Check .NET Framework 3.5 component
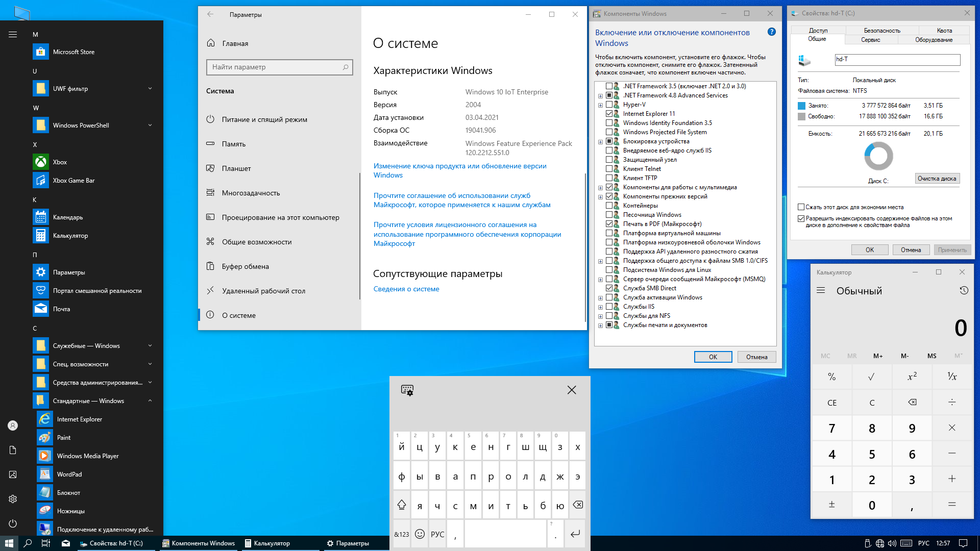 pos(609,86)
